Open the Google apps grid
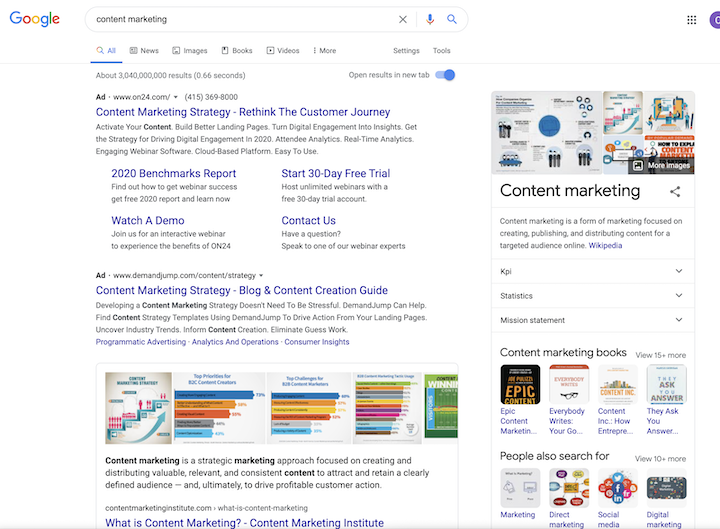Viewport: 720px width, 529px height. pyautogui.click(x=692, y=20)
